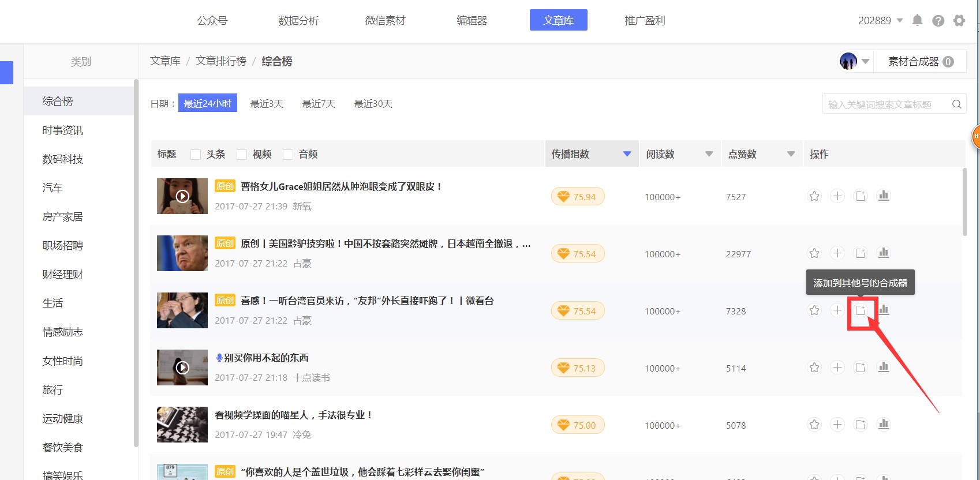Click the notification bell icon
980x480 pixels.
[917, 21]
